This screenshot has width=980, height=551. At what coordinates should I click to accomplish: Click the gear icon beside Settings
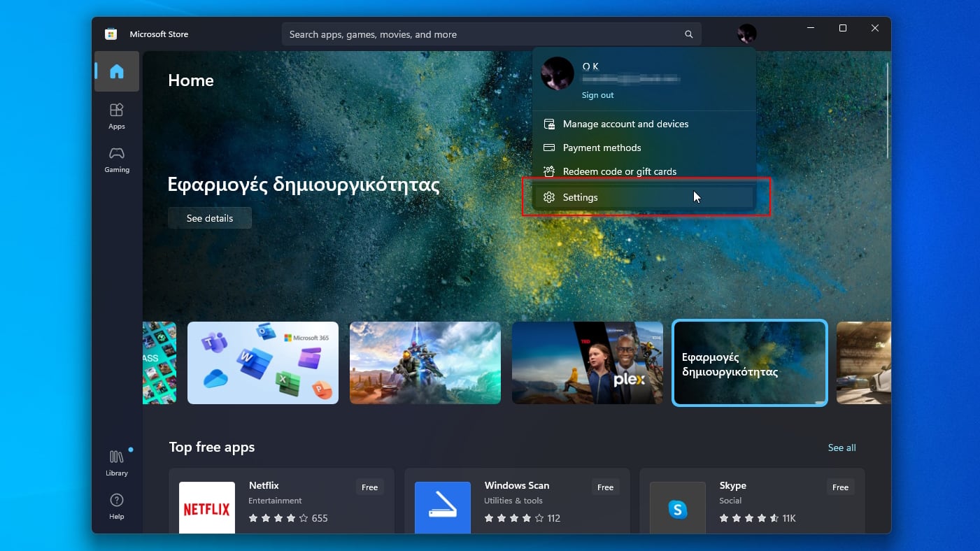click(x=549, y=197)
